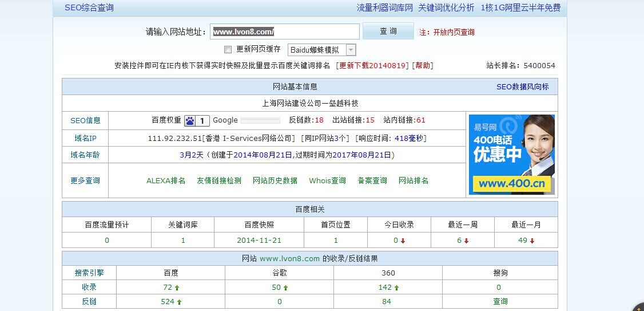The height and width of the screenshot is (311, 644).
Task: Open 流量利器词库网 link
Action: pos(384,8)
